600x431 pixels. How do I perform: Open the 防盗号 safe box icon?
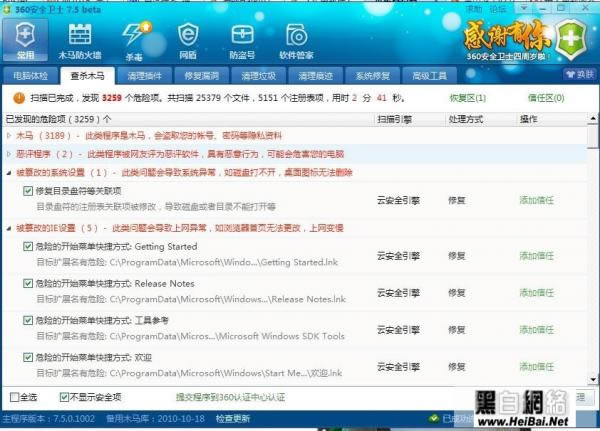click(242, 40)
